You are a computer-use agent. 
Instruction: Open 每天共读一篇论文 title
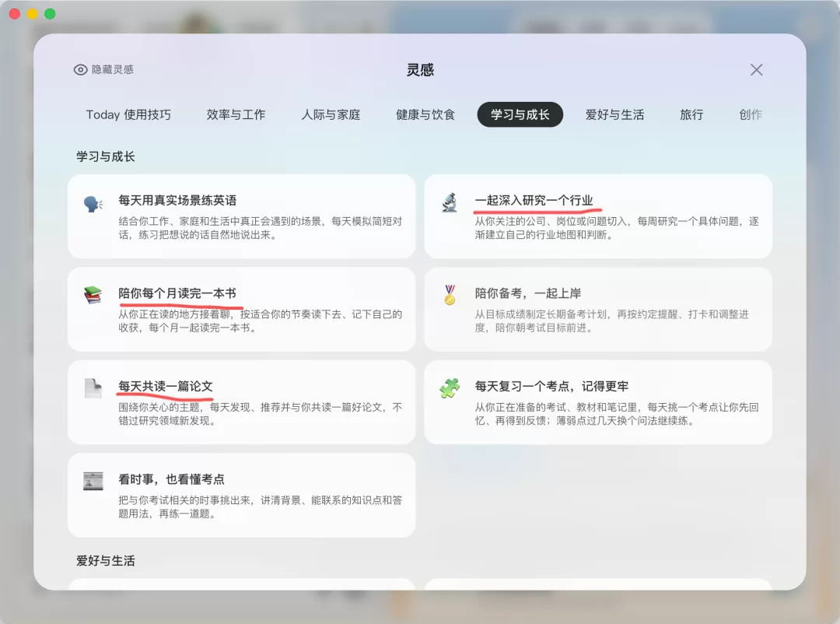click(166, 386)
